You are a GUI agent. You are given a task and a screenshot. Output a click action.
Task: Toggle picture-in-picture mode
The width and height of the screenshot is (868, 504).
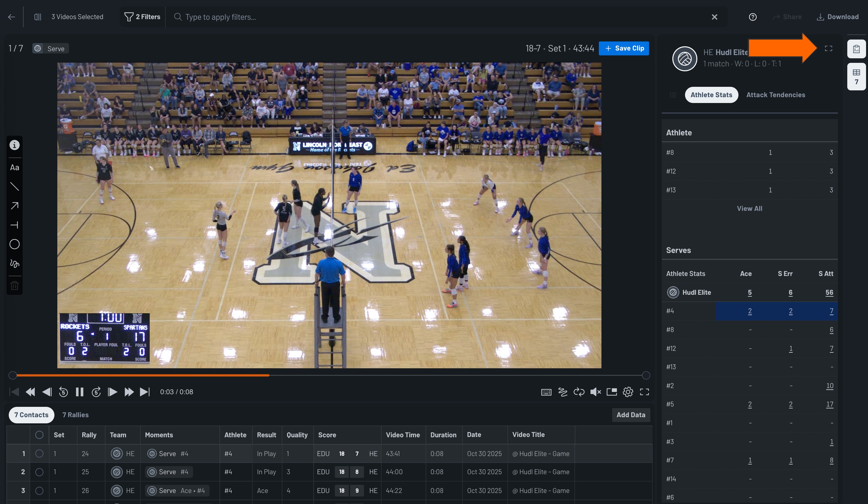(612, 392)
